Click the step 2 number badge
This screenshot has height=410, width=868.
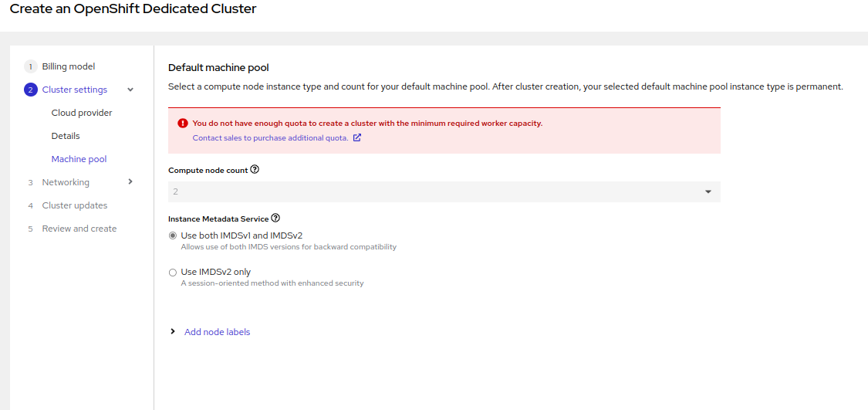point(31,90)
